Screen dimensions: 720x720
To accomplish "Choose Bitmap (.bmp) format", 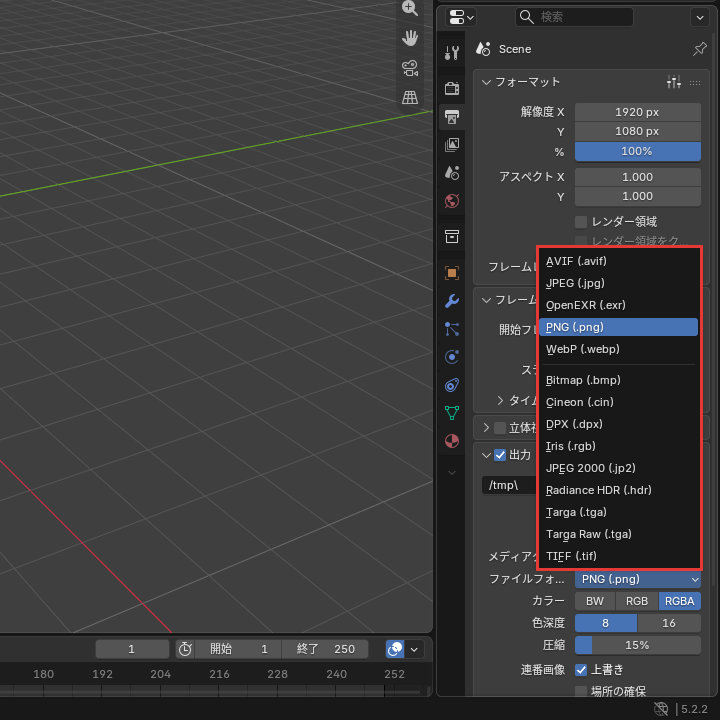I will click(618, 380).
